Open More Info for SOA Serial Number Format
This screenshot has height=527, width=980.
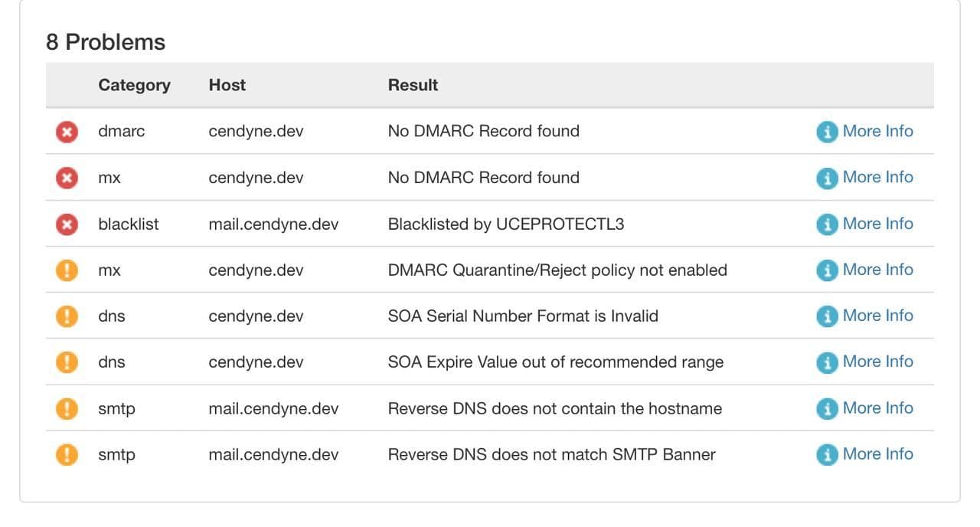pyautogui.click(x=877, y=316)
